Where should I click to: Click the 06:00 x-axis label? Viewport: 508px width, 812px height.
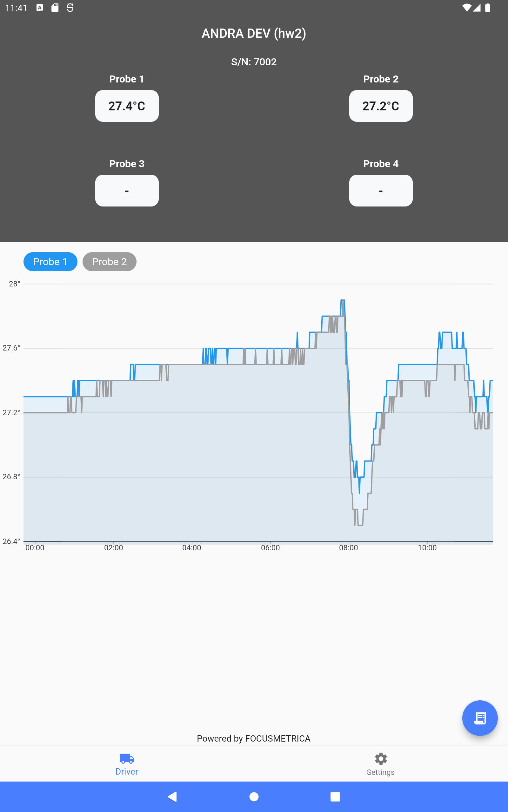tap(270, 547)
